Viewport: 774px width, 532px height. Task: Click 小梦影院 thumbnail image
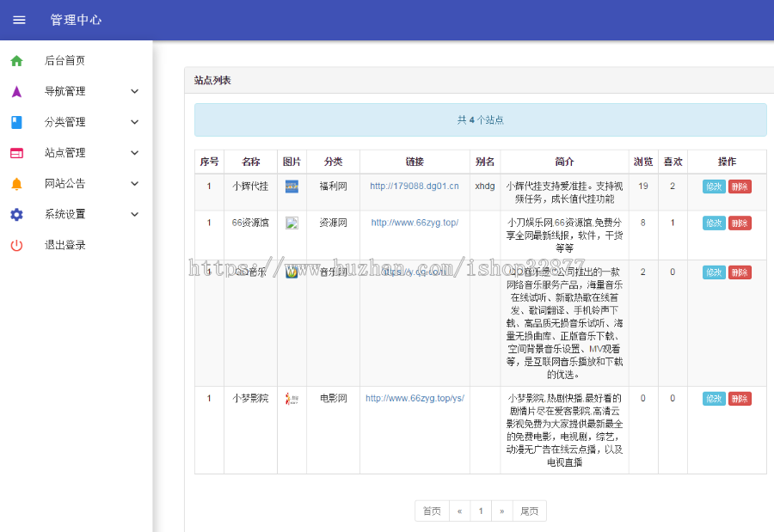click(x=292, y=399)
